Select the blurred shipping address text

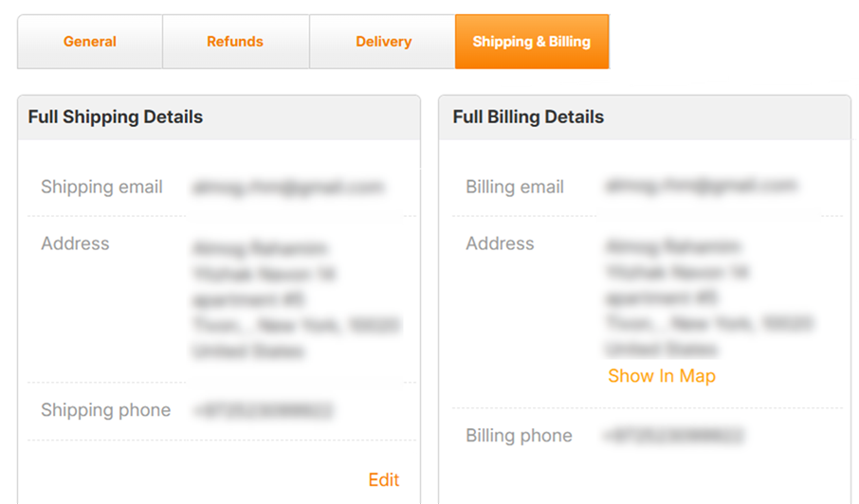(294, 299)
